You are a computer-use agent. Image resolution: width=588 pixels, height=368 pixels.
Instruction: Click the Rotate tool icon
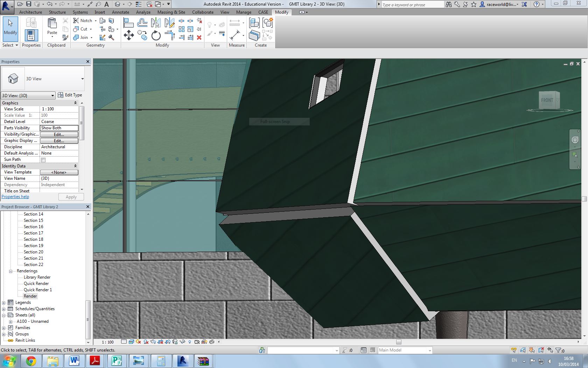pos(156,35)
